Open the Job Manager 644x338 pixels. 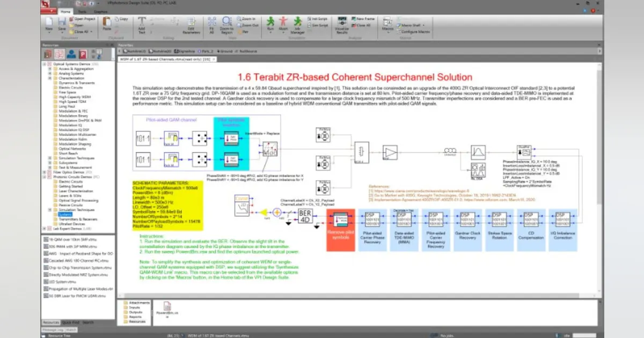297,25
